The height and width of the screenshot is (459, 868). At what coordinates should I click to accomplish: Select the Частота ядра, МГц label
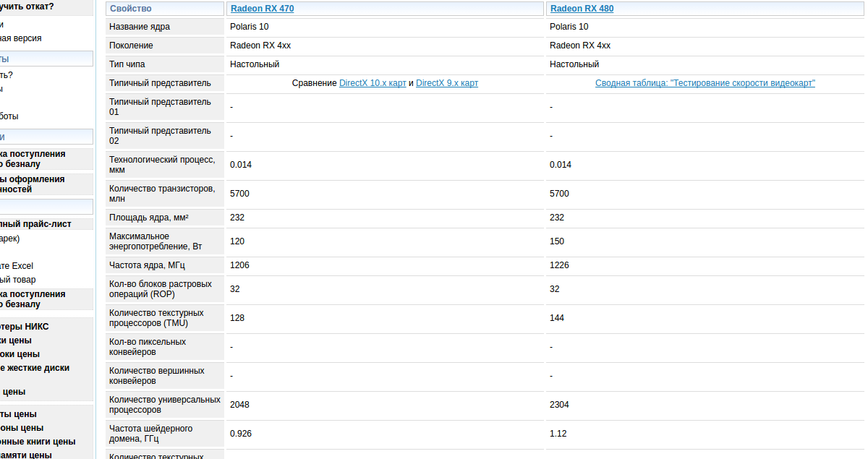[x=148, y=265]
